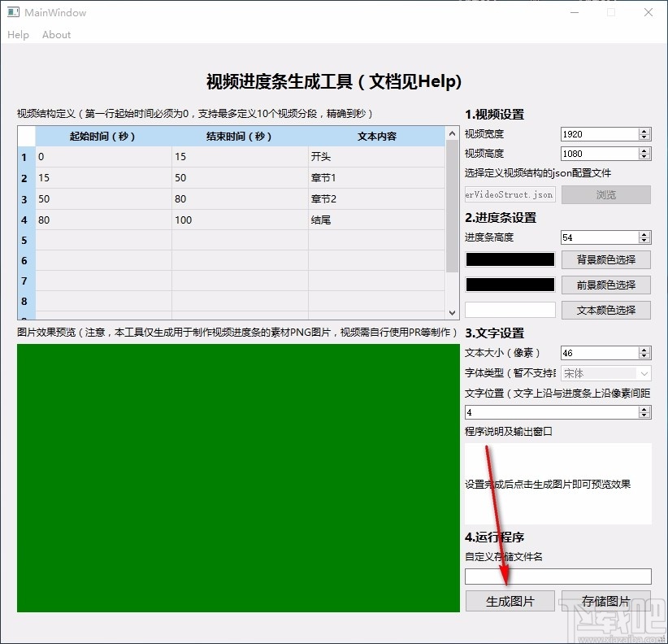Open the Help menu
668x644 pixels.
pos(18,35)
